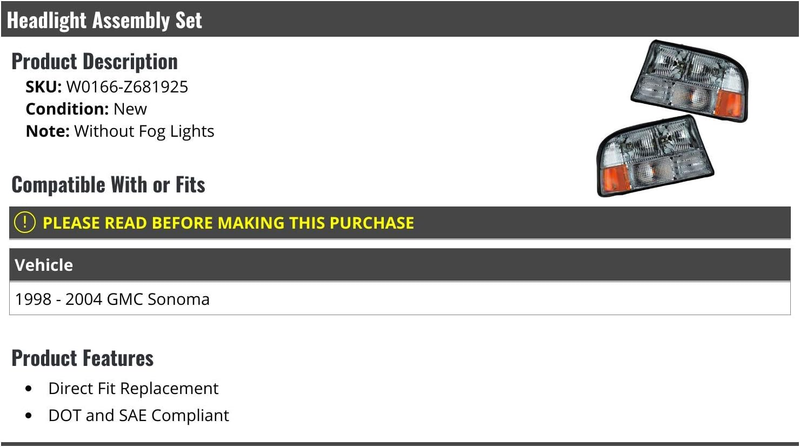Click the Vehicle table header
Screen dimensions: 800x447
coord(400,265)
